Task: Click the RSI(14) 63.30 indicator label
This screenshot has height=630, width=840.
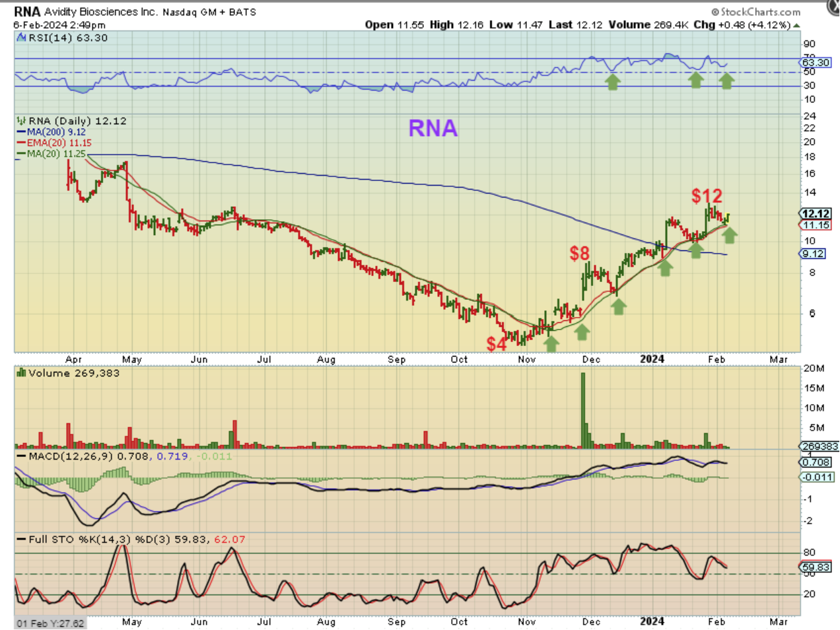Action: click(x=68, y=38)
